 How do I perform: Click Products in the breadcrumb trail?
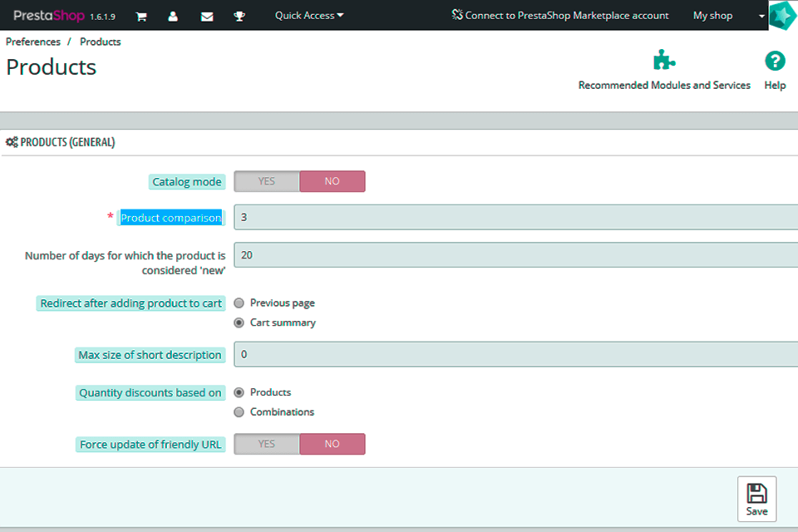tap(100, 42)
